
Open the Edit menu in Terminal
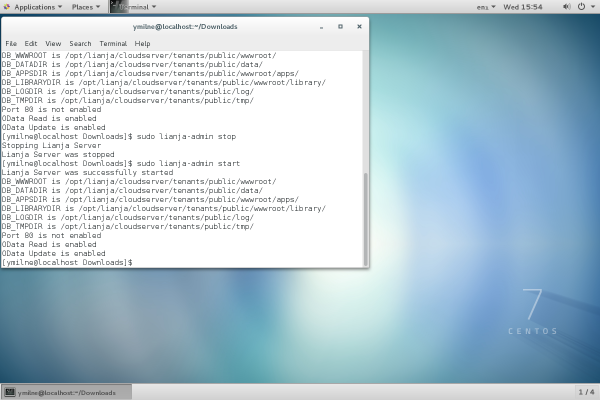pos(31,43)
